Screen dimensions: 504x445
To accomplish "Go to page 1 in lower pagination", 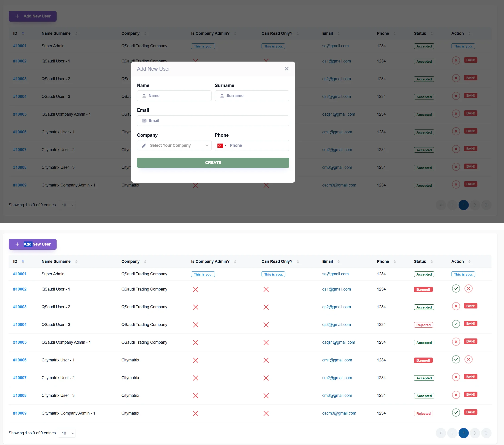I will pos(463,433).
